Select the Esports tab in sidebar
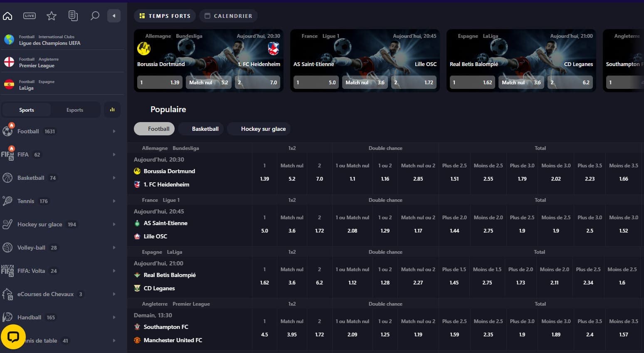Screen dimensions: 644x353 [75, 110]
